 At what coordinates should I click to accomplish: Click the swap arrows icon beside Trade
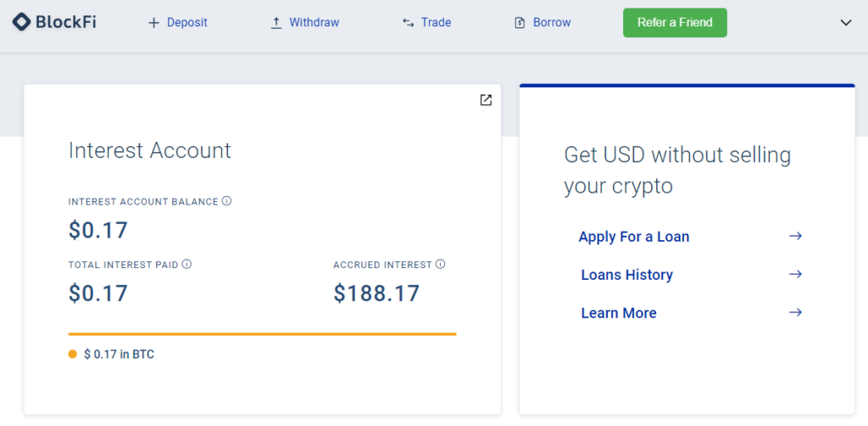409,23
